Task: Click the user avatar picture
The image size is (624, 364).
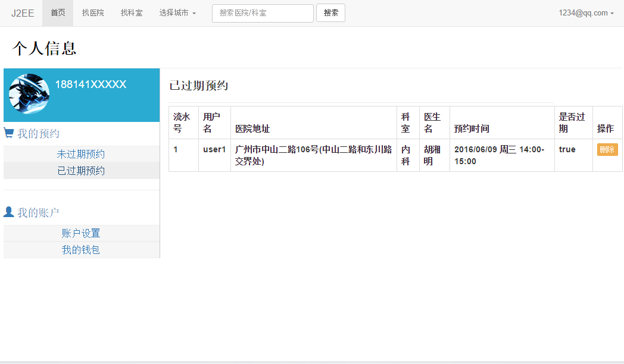Action: pyautogui.click(x=29, y=94)
